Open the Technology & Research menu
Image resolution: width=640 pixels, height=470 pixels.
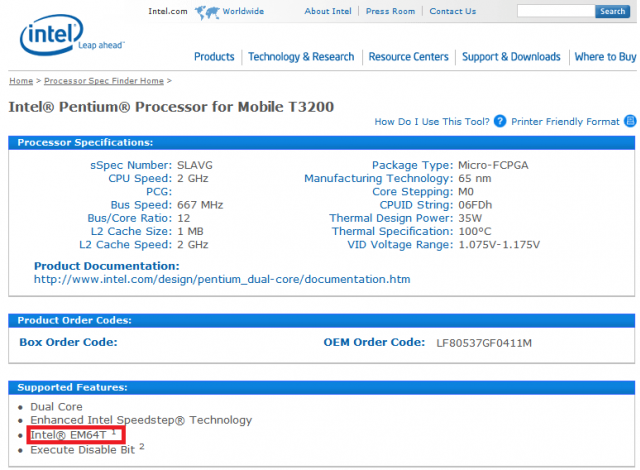pos(301,57)
